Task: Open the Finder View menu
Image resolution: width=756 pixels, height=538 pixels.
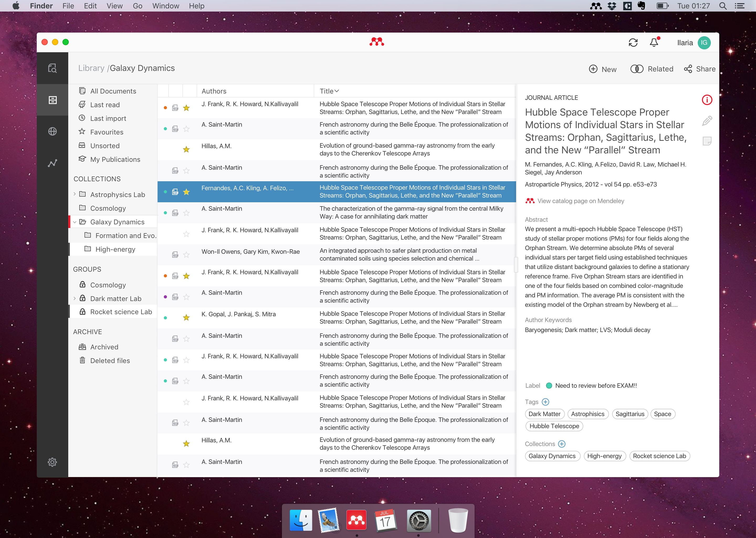Action: (x=114, y=6)
